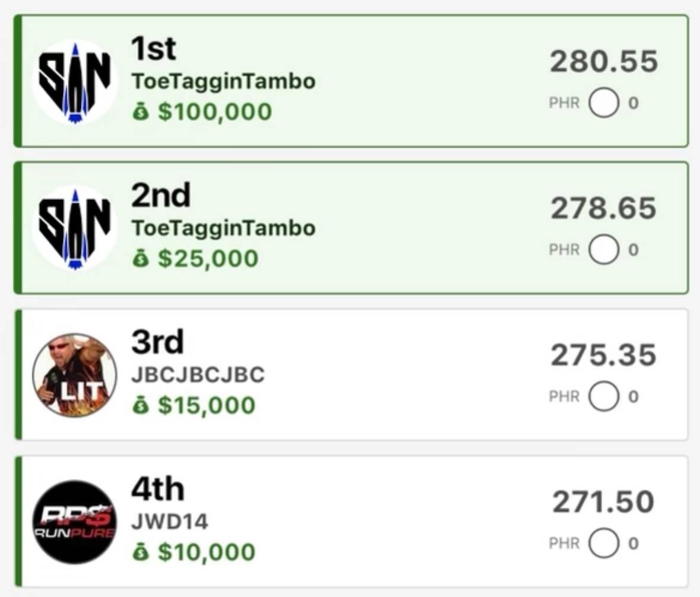Select the 280.55 score value

pyautogui.click(x=604, y=62)
